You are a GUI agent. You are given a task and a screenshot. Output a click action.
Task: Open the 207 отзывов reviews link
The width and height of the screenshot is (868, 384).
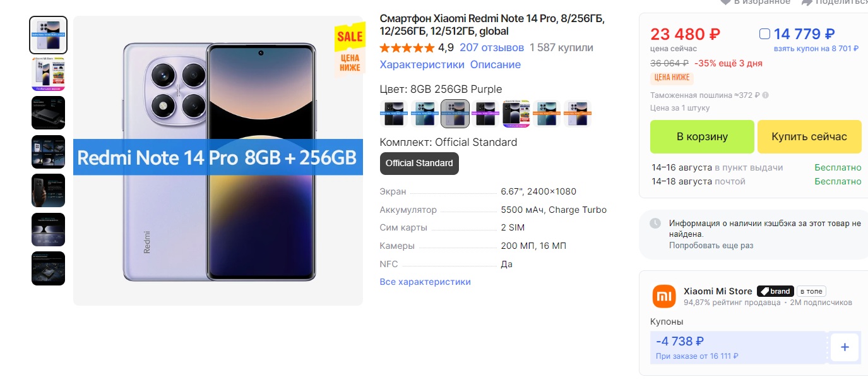click(492, 47)
